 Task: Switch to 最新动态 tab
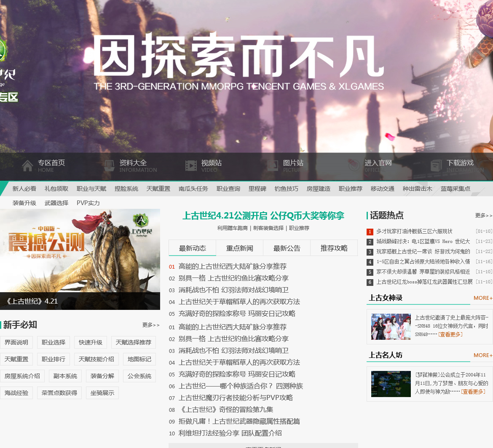tap(193, 248)
